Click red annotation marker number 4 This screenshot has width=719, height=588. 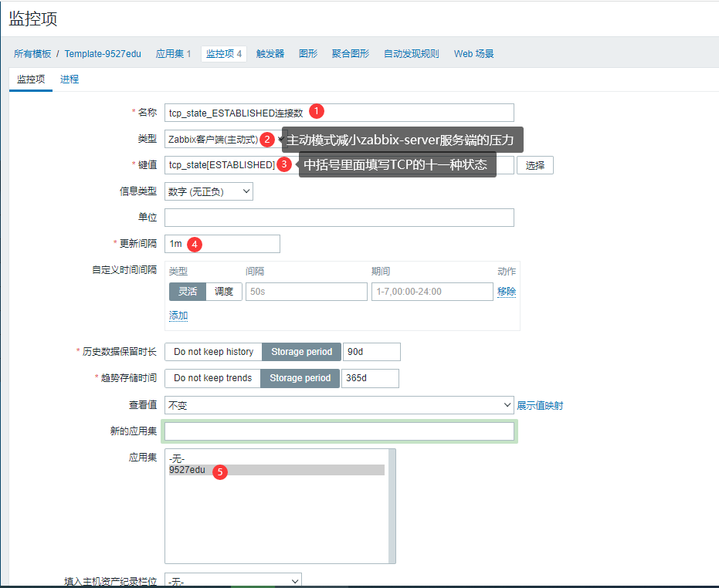pyautogui.click(x=195, y=244)
